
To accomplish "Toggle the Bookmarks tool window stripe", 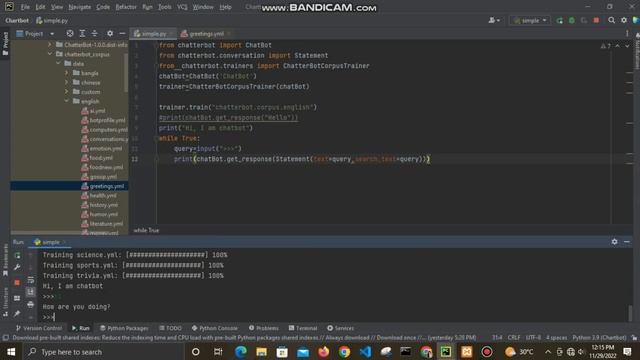I will (5, 260).
